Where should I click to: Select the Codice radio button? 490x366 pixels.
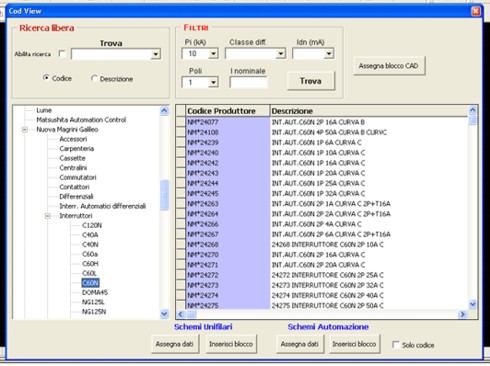46,78
